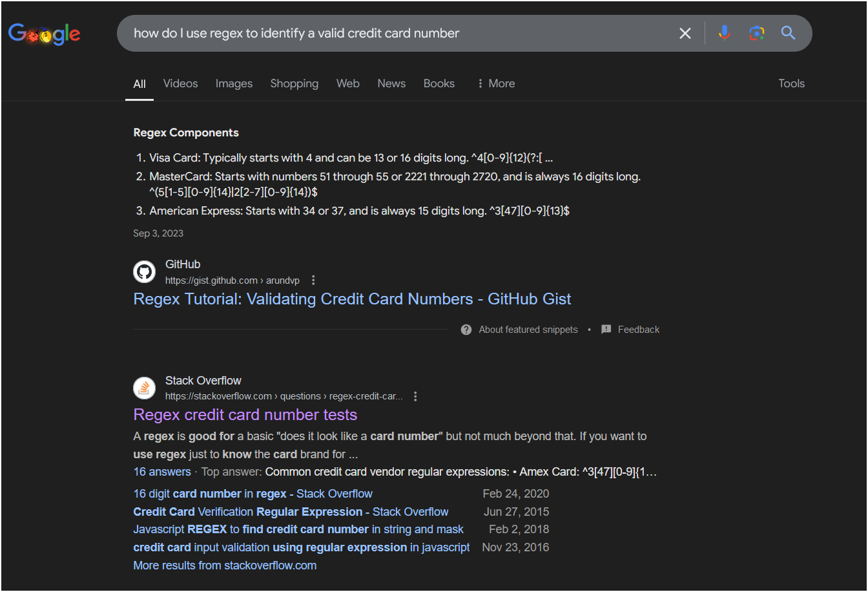Open the Web tab
This screenshot has height=592, width=868.
(348, 83)
